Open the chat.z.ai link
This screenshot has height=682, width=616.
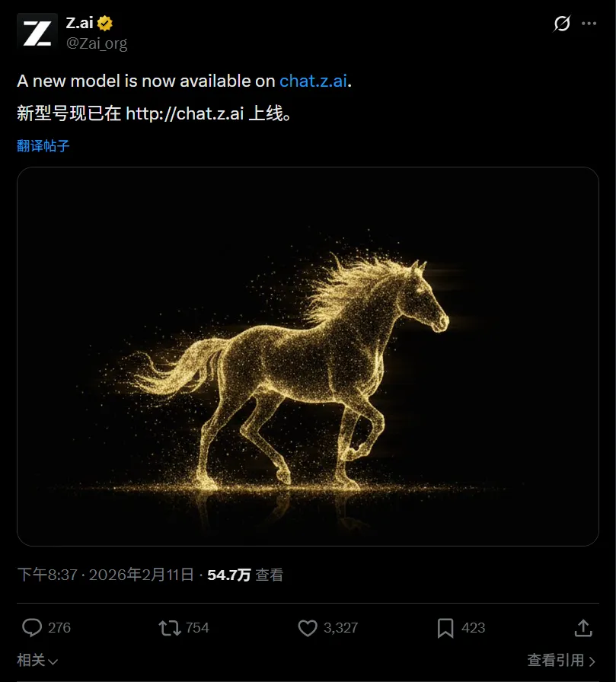(313, 81)
